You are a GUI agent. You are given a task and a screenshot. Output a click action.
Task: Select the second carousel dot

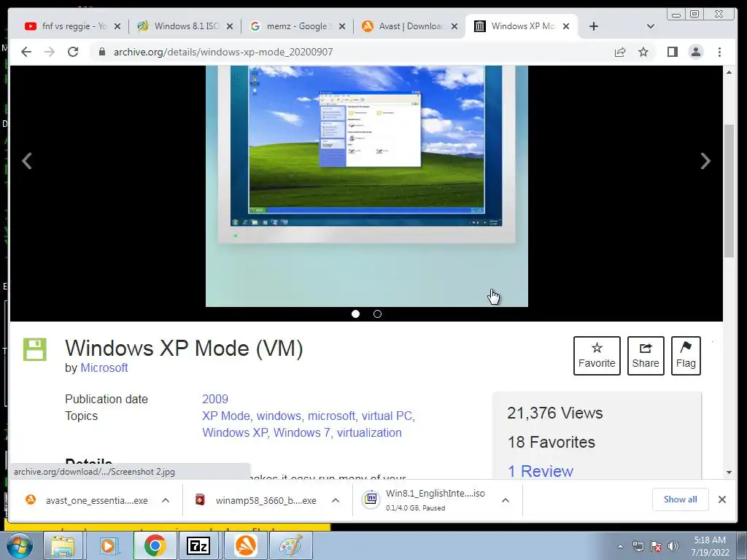click(x=377, y=314)
